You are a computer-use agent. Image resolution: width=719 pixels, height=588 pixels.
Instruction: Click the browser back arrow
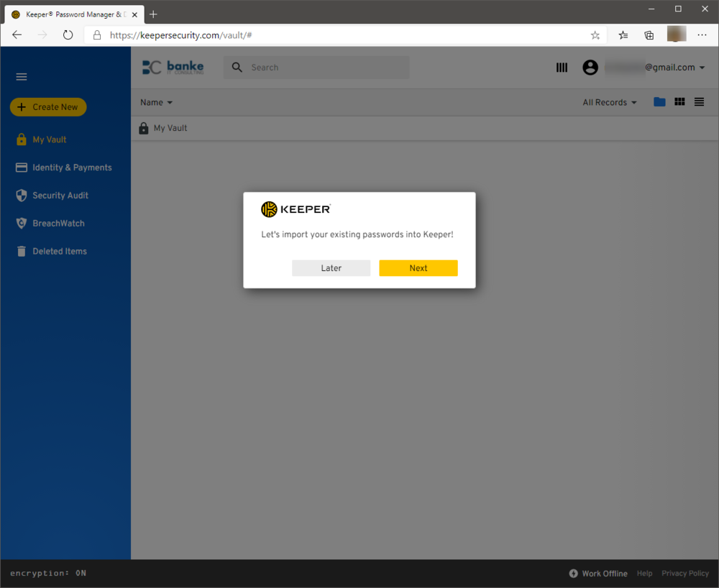(x=17, y=35)
